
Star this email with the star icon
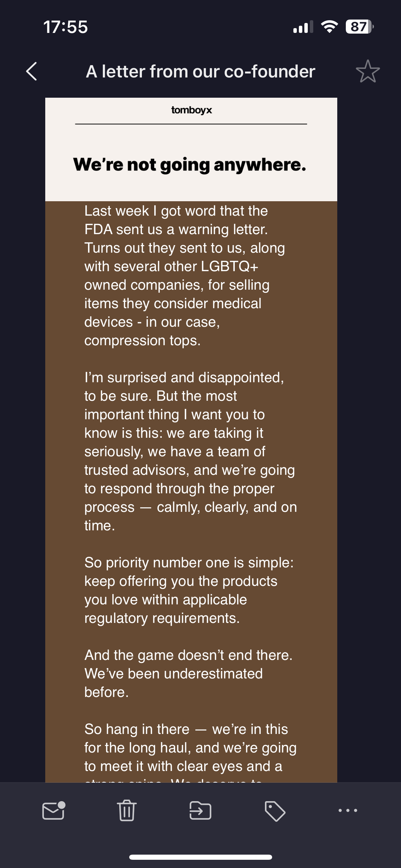(368, 71)
